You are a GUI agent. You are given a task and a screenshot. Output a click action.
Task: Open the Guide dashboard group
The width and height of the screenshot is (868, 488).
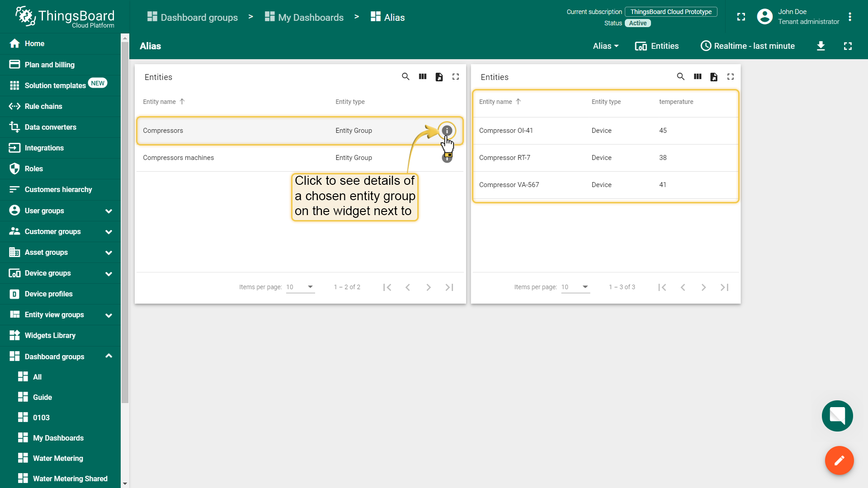click(x=60, y=397)
